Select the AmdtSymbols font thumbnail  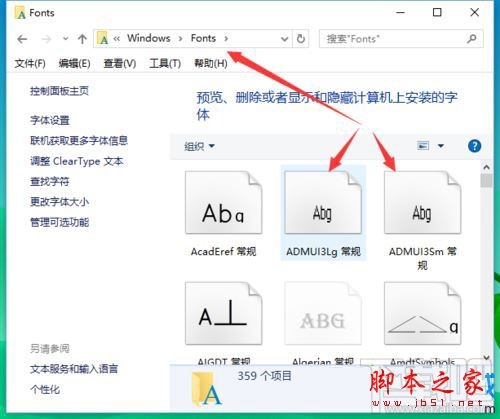coord(423,313)
